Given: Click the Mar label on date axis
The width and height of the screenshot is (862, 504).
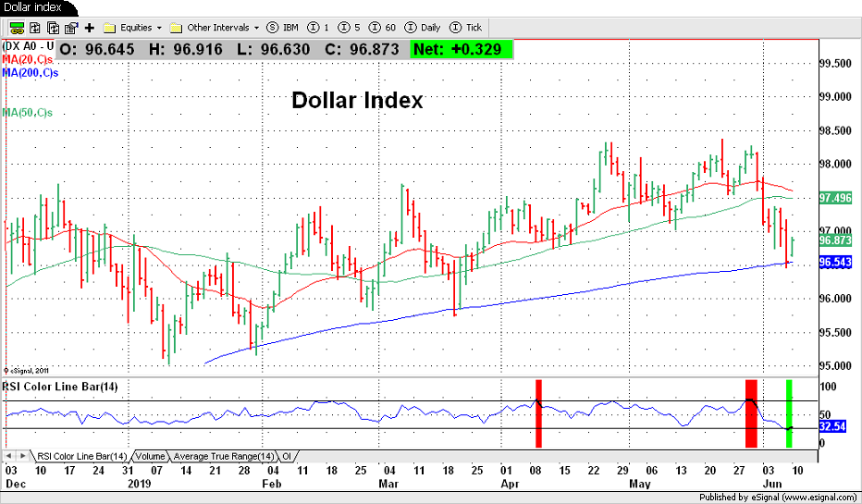Looking at the screenshot, I should (x=389, y=484).
